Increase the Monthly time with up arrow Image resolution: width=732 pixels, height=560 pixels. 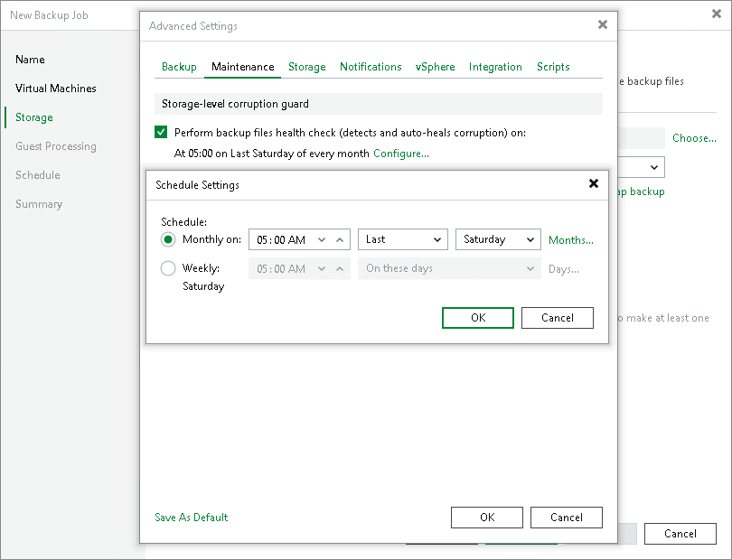coord(340,240)
